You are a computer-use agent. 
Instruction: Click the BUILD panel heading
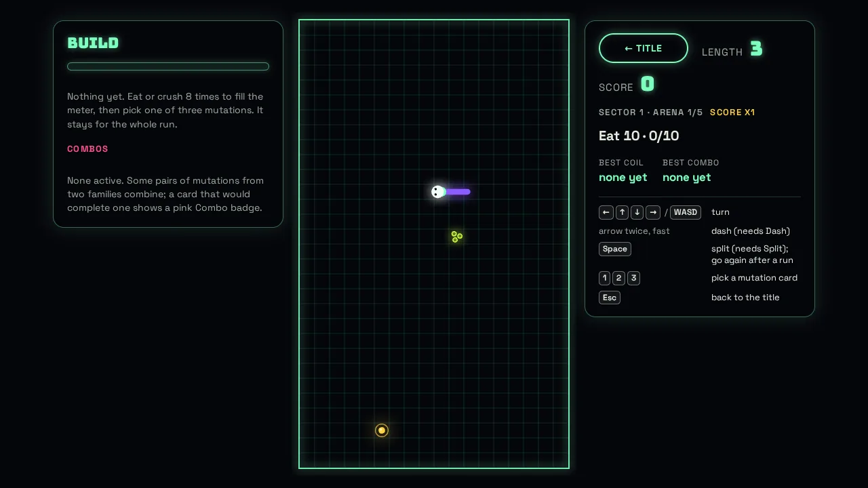coord(93,43)
